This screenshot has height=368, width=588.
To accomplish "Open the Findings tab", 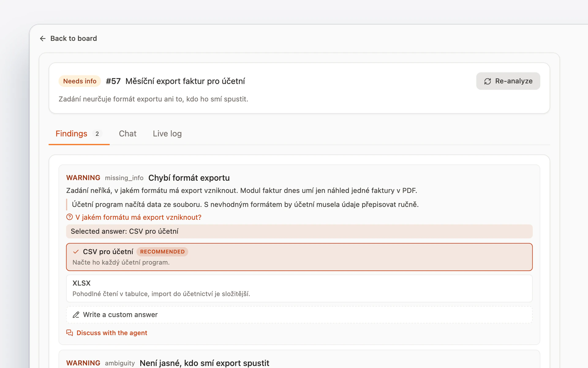I will 79,134.
